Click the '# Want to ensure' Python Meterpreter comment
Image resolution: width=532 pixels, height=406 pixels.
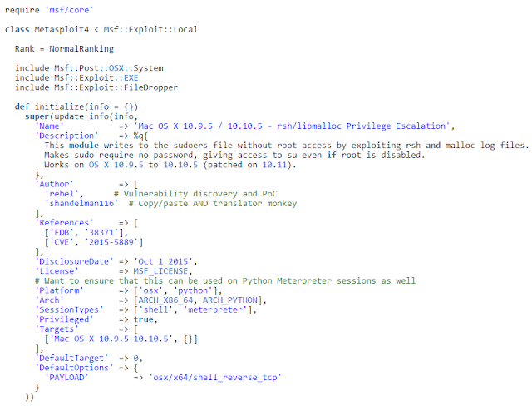click(225, 280)
